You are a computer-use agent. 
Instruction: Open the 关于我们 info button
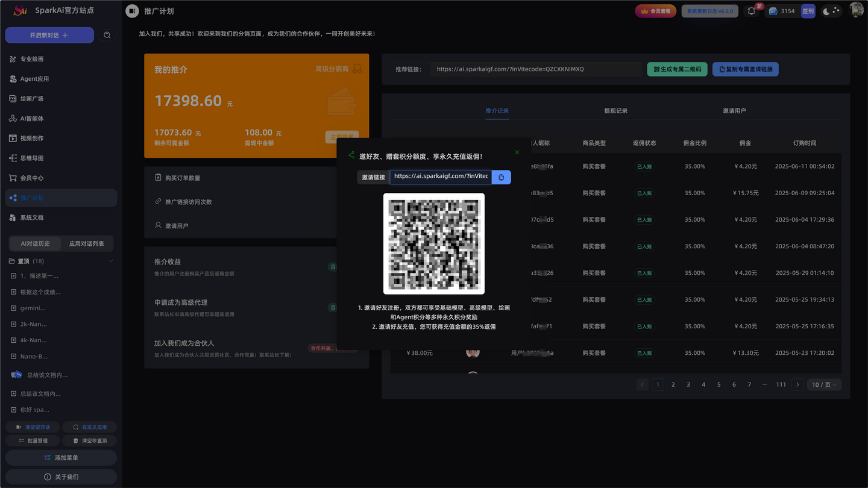[x=61, y=477]
